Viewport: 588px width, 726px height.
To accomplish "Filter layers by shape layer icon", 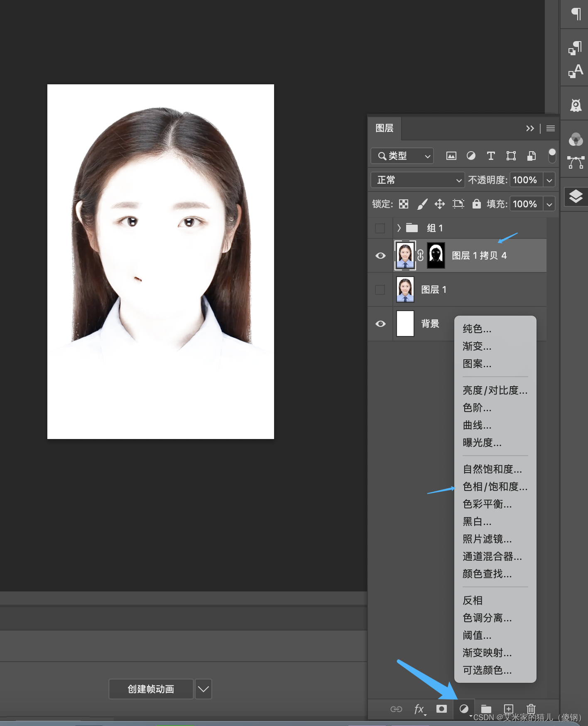I will coord(511,156).
